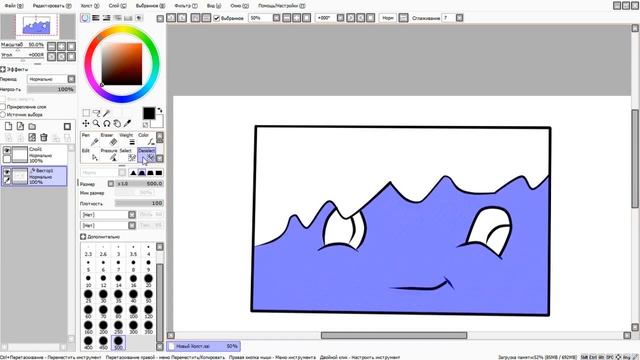The image size is (640, 360).
Task: Click the black foreground color swatch
Action: coord(149,113)
